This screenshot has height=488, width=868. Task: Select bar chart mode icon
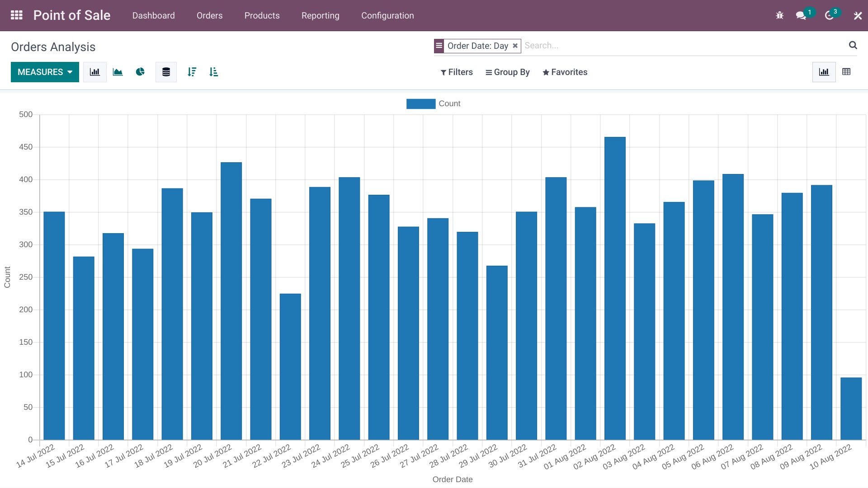95,72
